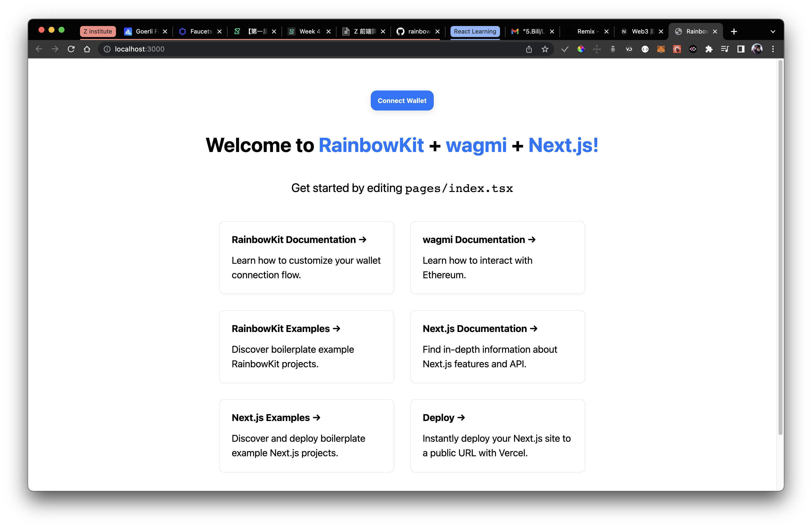
Task: Open the MetaMask fox extension
Action: [661, 49]
